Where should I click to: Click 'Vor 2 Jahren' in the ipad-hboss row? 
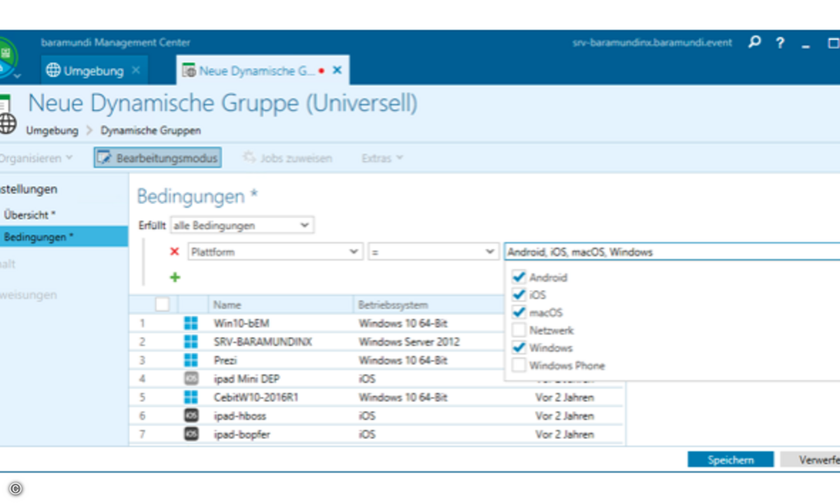click(x=564, y=416)
